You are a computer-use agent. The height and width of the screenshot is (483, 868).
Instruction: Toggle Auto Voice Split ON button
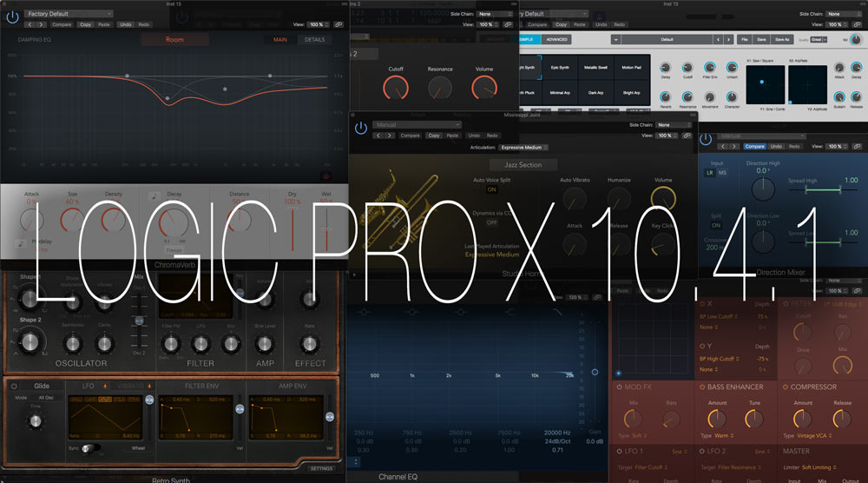[x=491, y=189]
